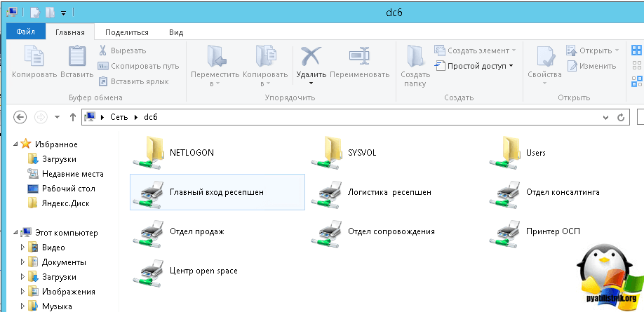This screenshot has height=312, width=644.
Task: Open the Файл menu tab
Action: pos(26,32)
